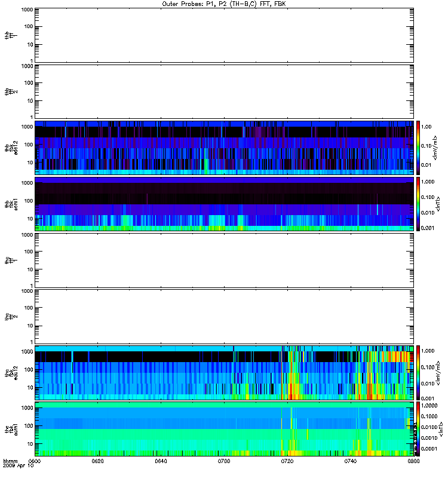The width and height of the screenshot is (448, 478).
Task: Click the '0.1000' color bar tick label
Action: pos(429,416)
